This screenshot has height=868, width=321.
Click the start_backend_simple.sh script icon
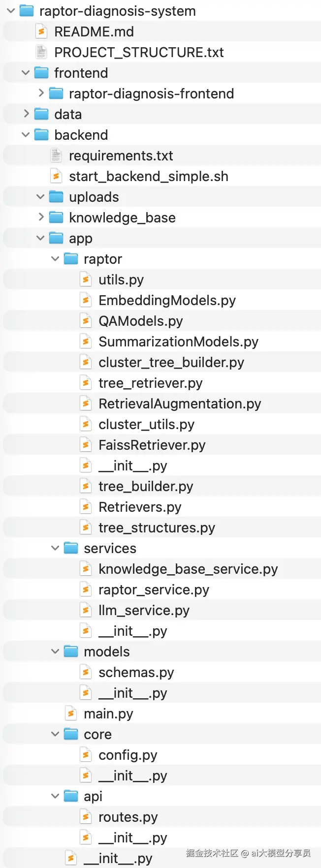[x=57, y=177]
